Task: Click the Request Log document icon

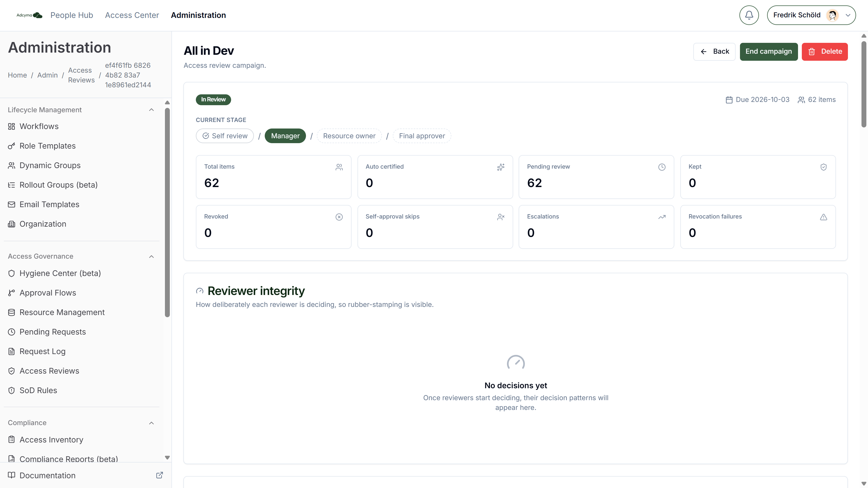Action: (x=11, y=351)
